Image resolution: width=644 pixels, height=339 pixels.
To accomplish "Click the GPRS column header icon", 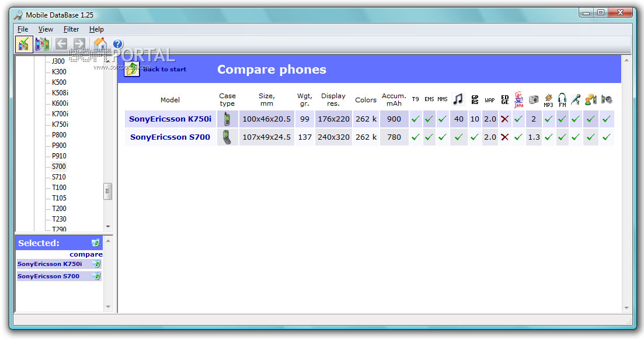I will [x=475, y=100].
